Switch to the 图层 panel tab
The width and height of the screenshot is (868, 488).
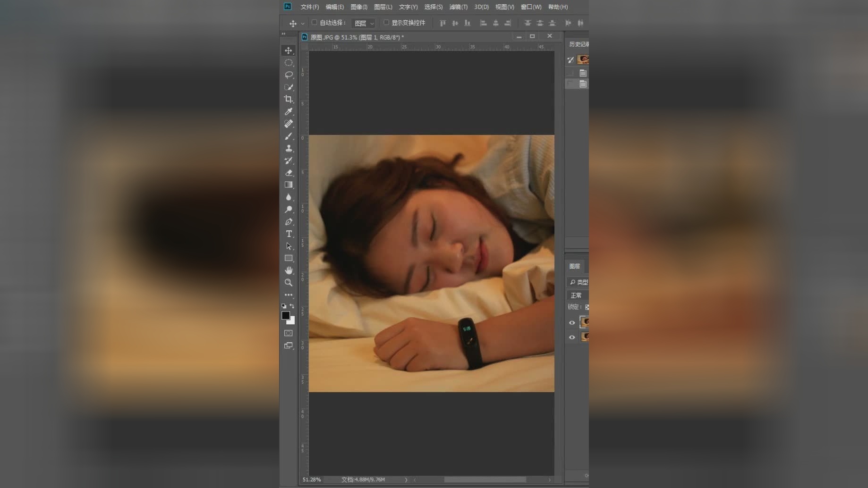point(575,266)
